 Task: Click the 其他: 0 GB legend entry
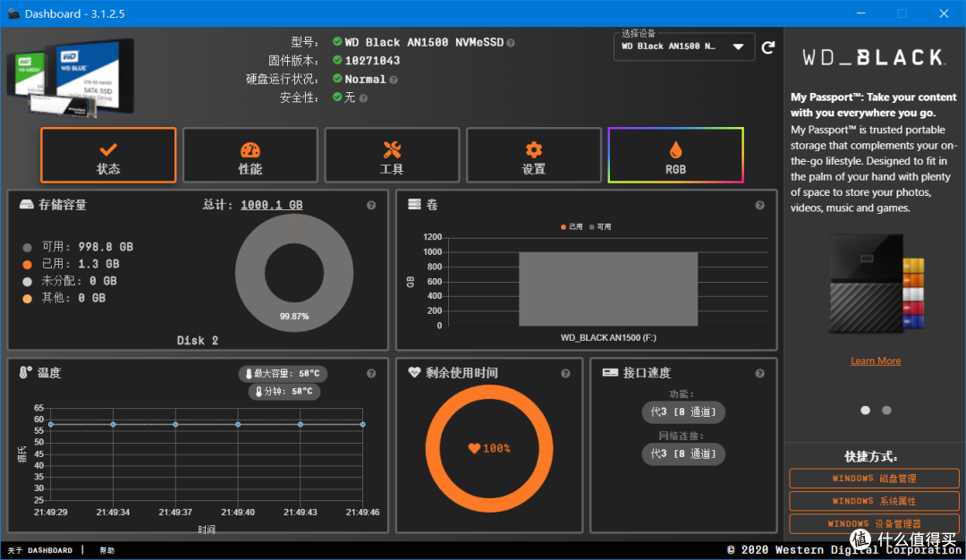[x=64, y=298]
